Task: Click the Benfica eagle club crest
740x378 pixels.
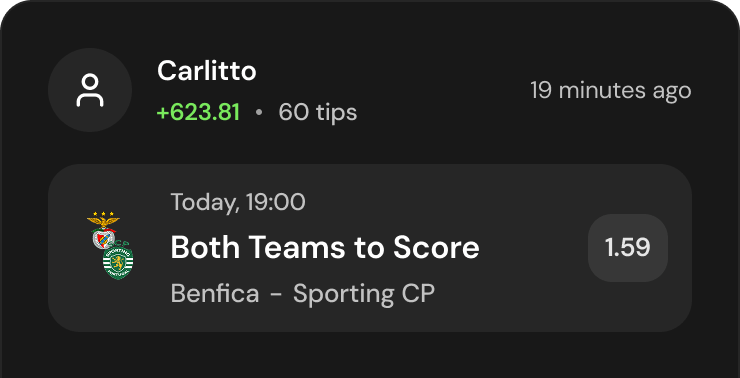Action: [103, 231]
